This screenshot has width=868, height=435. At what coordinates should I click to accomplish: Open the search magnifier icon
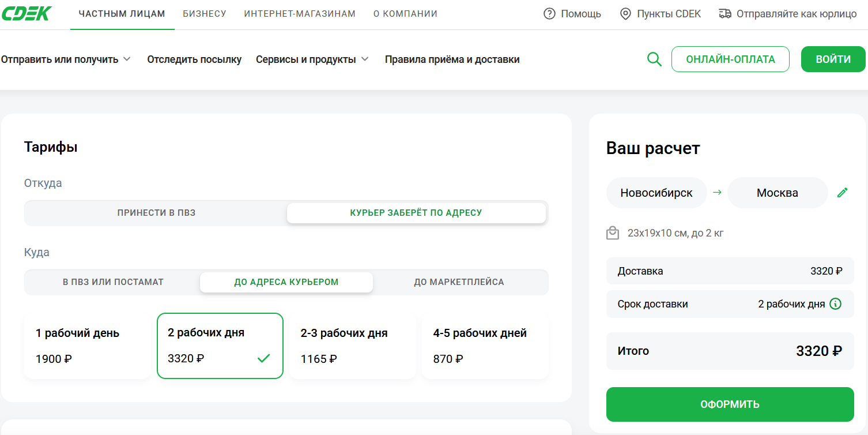[654, 59]
